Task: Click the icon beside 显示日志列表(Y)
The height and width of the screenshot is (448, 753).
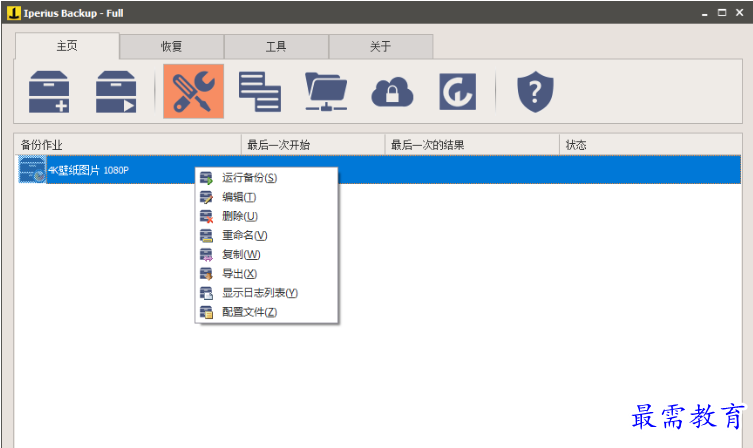Action: (x=206, y=293)
